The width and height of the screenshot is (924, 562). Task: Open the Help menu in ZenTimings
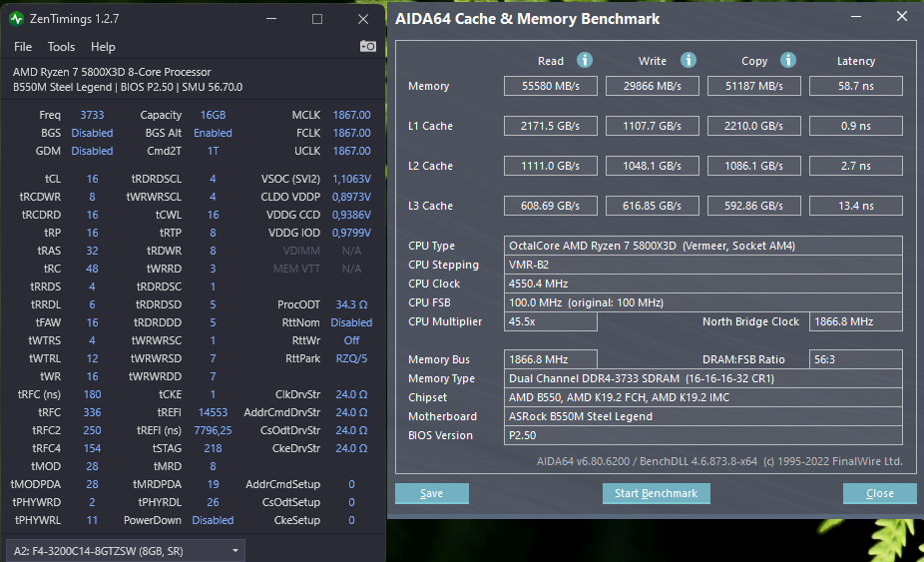tap(103, 47)
